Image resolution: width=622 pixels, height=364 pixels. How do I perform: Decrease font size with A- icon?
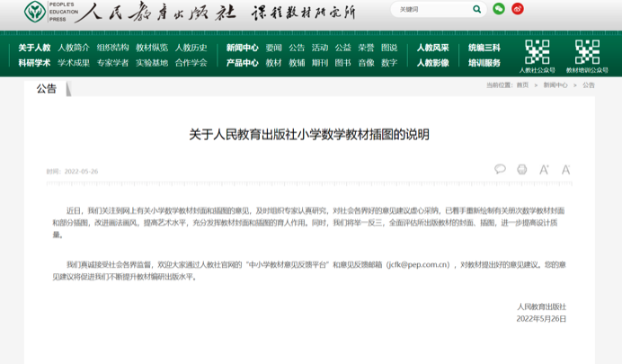click(x=566, y=169)
